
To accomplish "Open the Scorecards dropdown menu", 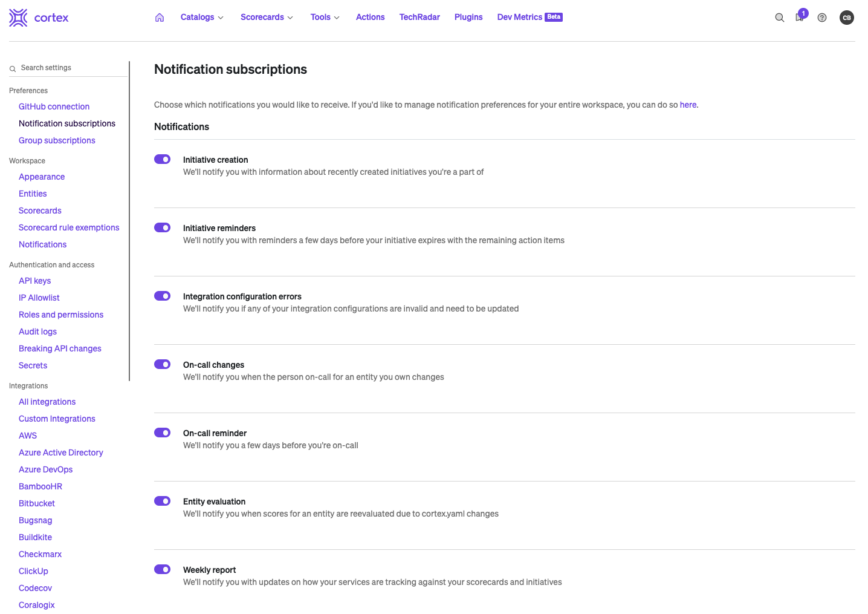I will 267,18.
